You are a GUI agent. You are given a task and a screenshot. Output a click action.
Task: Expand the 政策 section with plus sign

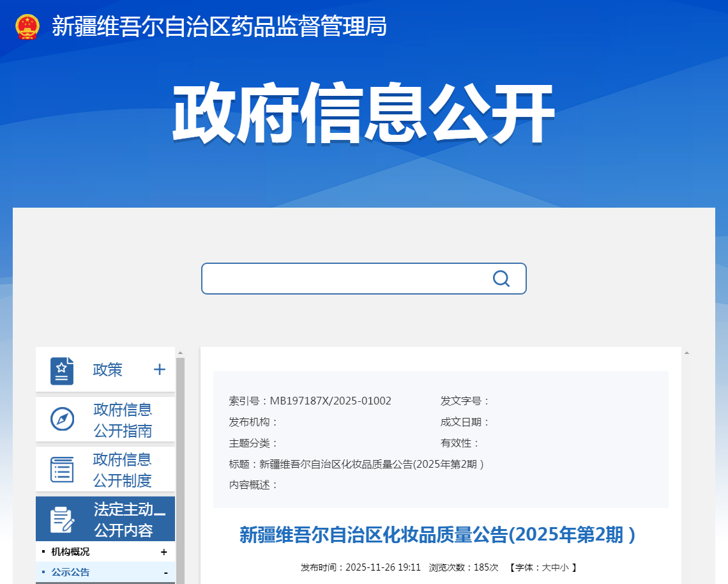click(160, 369)
